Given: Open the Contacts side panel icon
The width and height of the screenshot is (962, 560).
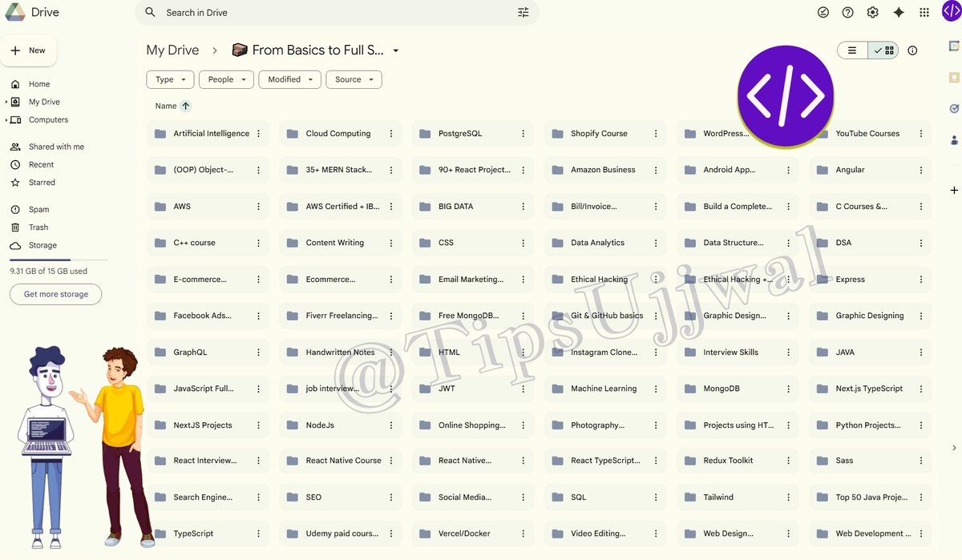Looking at the screenshot, I should (954, 140).
